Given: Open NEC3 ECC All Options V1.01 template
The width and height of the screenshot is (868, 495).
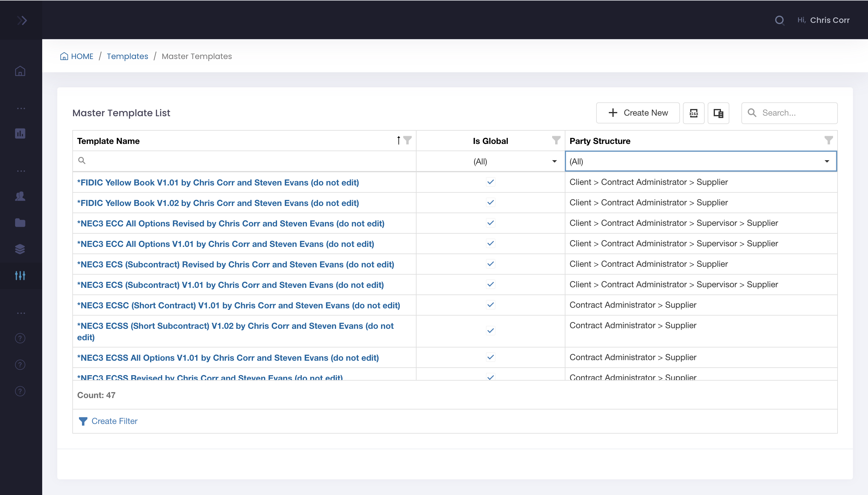Looking at the screenshot, I should pos(226,244).
